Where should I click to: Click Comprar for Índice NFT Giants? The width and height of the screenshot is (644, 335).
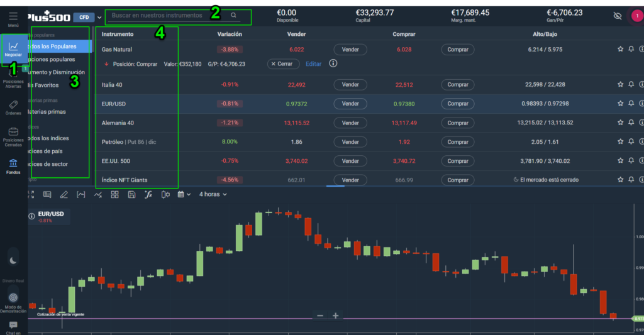pyautogui.click(x=458, y=180)
